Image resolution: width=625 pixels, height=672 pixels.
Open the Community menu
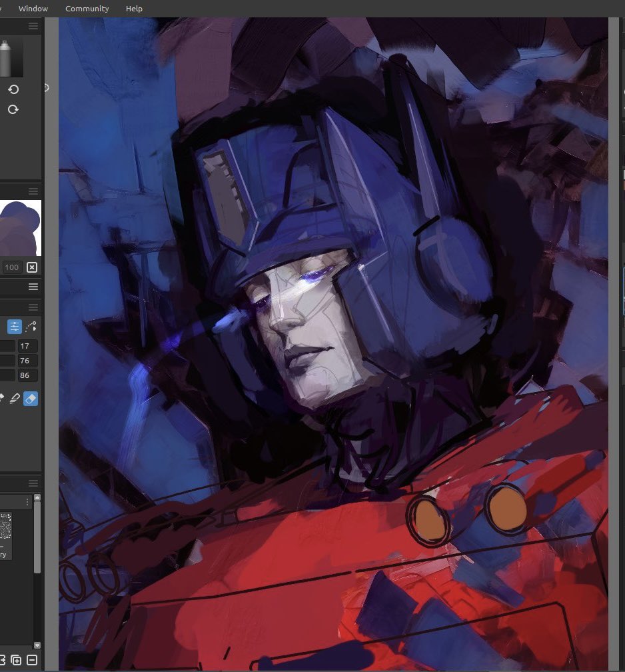click(87, 9)
